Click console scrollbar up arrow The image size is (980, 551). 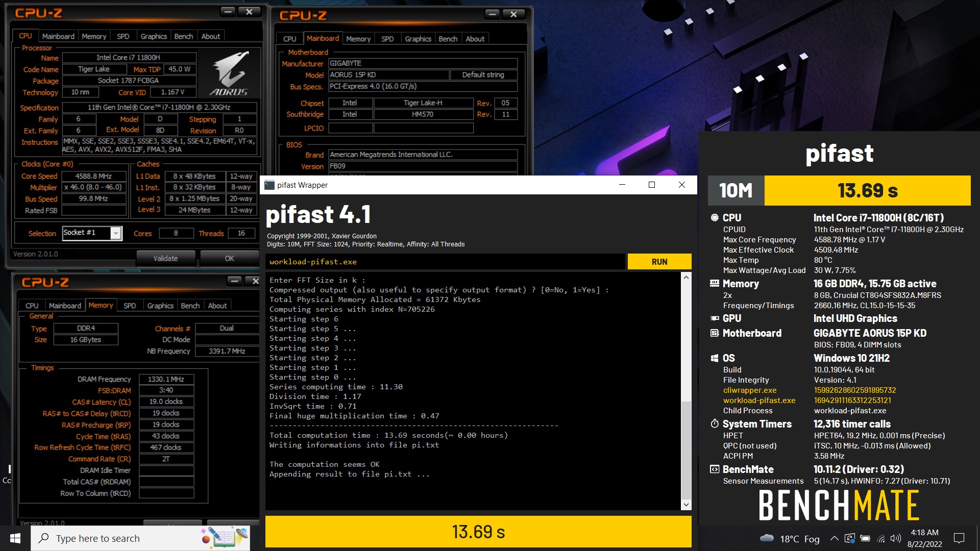[686, 277]
